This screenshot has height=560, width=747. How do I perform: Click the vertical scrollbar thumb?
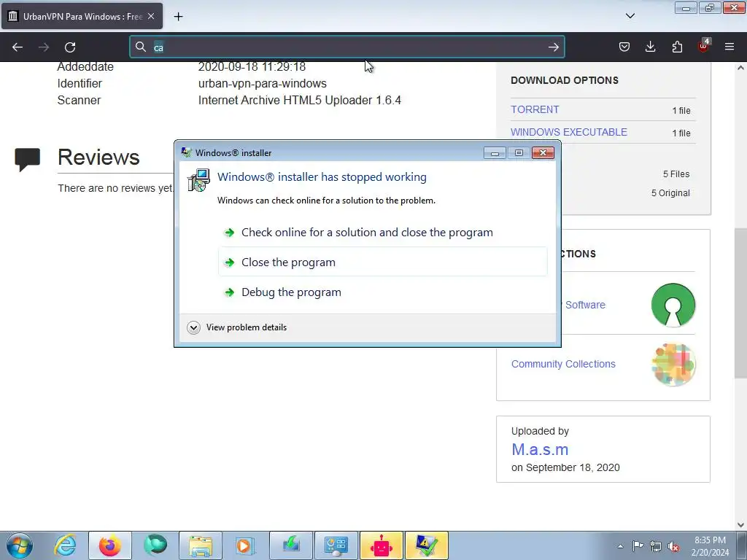point(740,303)
